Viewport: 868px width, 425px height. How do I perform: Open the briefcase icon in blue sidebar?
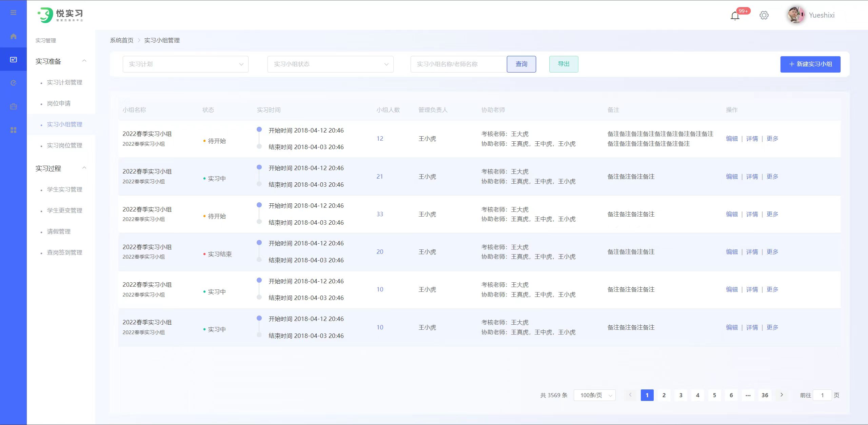coord(13,106)
